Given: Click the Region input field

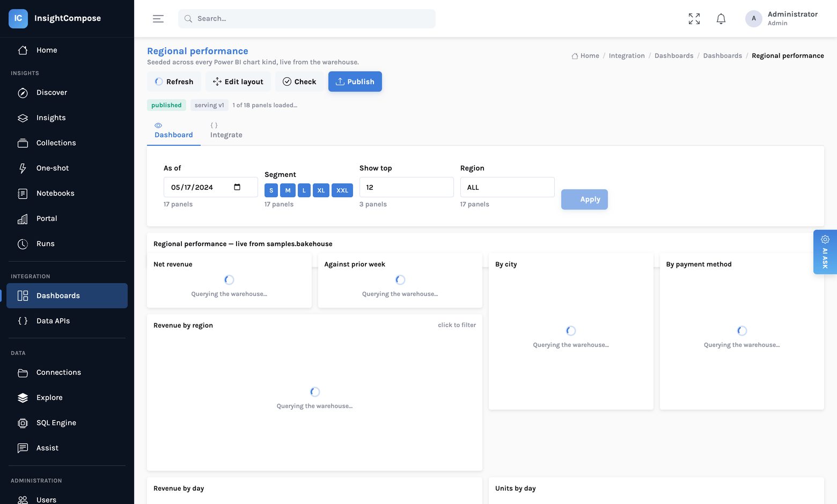Looking at the screenshot, I should [x=508, y=187].
